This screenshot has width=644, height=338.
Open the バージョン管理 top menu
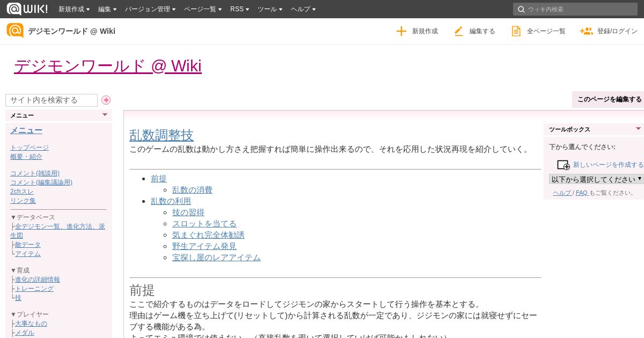(151, 9)
